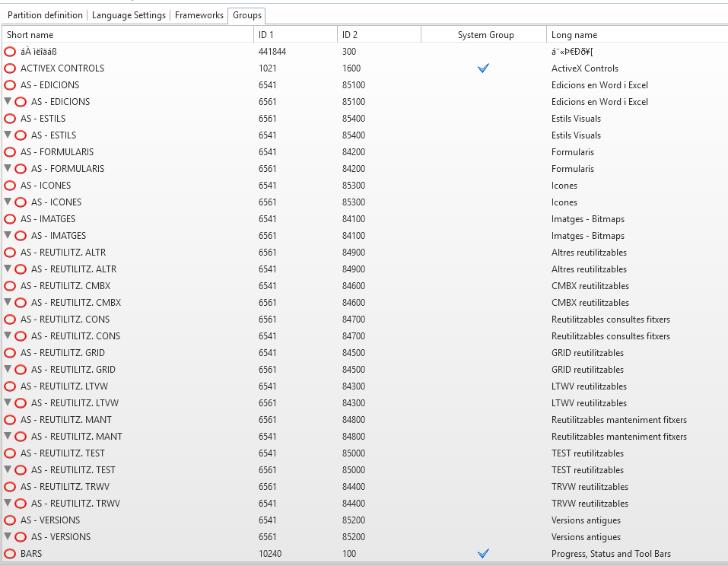Click red circle of AS - REUTILITZ. GRID ID 6541
Screen dimensions: 728x566
point(10,353)
